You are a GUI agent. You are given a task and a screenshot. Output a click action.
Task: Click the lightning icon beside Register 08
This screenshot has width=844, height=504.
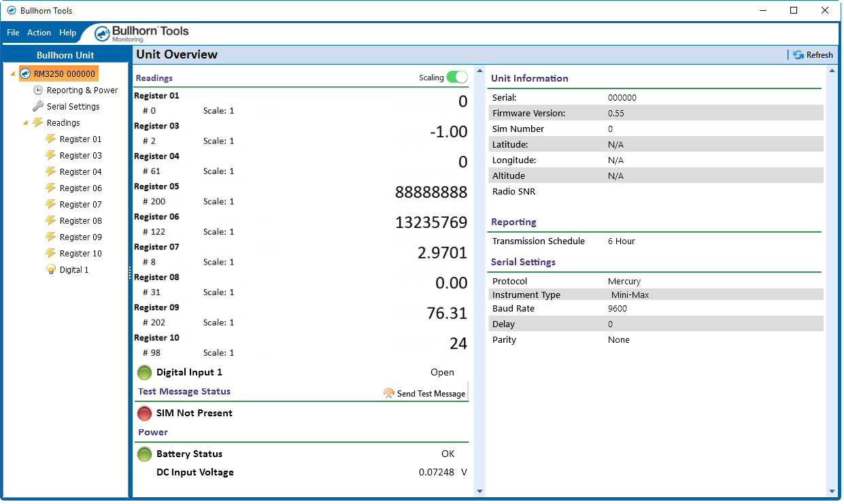point(50,220)
